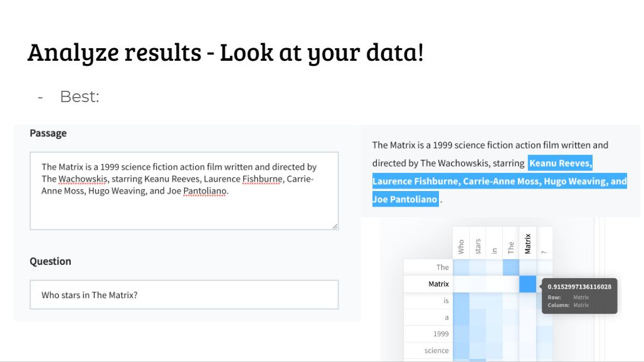644x362 pixels.
Task: Select the 'science' row label
Action: pyautogui.click(x=436, y=351)
